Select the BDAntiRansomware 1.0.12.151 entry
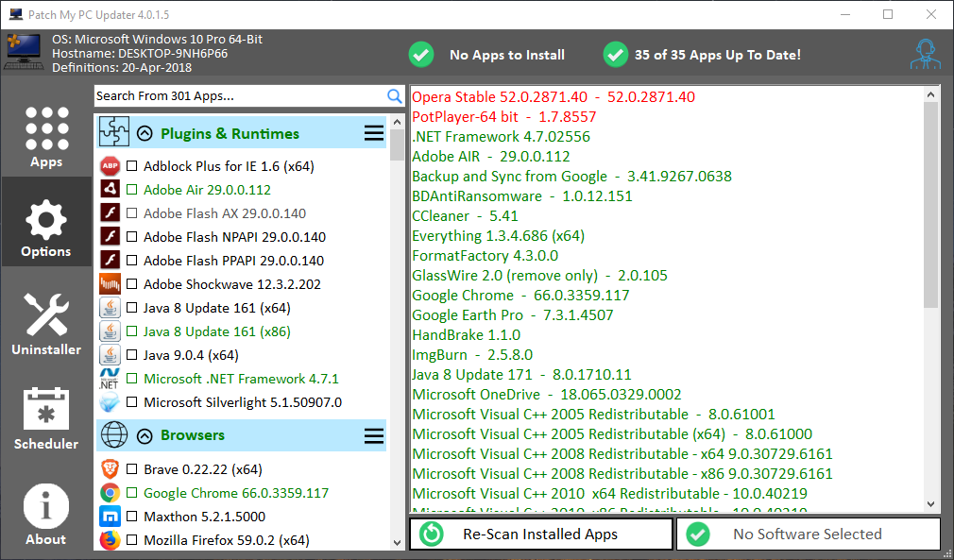 pos(522,195)
